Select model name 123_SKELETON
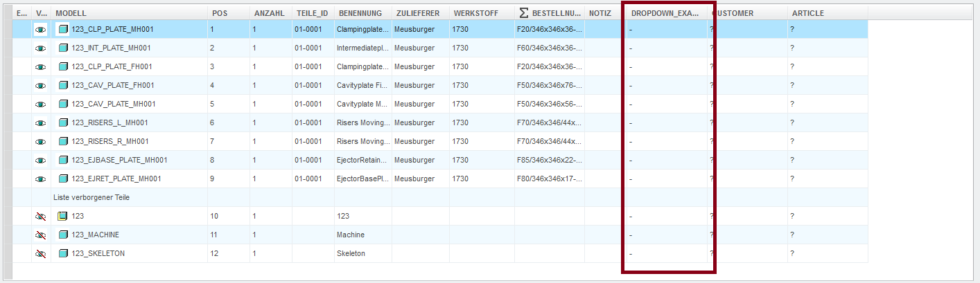The width and height of the screenshot is (980, 283). click(x=98, y=254)
